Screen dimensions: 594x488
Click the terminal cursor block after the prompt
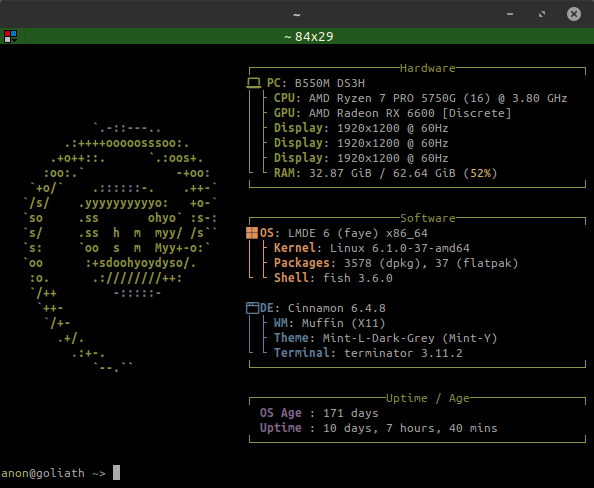pyautogui.click(x=116, y=472)
